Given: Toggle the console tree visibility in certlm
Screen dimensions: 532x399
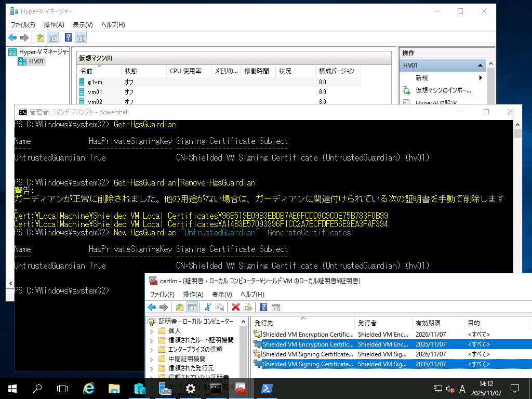Looking at the screenshot, I should [191, 307].
